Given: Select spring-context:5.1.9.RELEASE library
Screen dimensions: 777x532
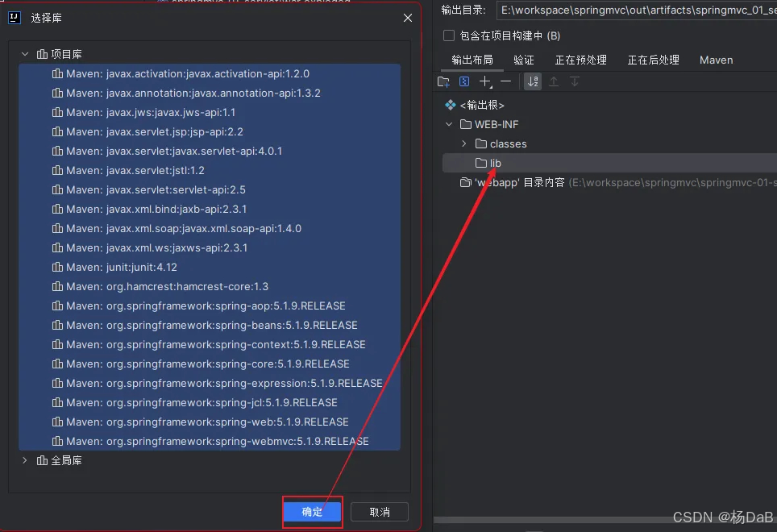Looking at the screenshot, I should 209,344.
